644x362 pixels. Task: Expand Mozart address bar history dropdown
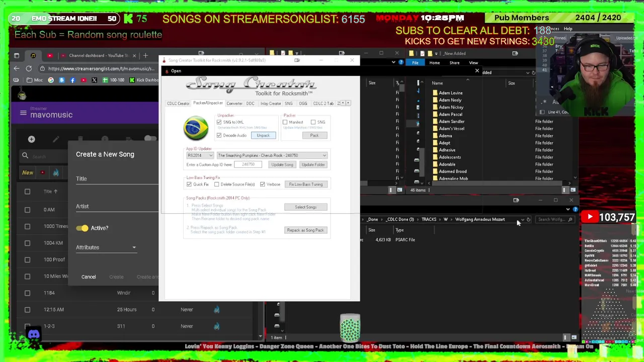(522, 220)
